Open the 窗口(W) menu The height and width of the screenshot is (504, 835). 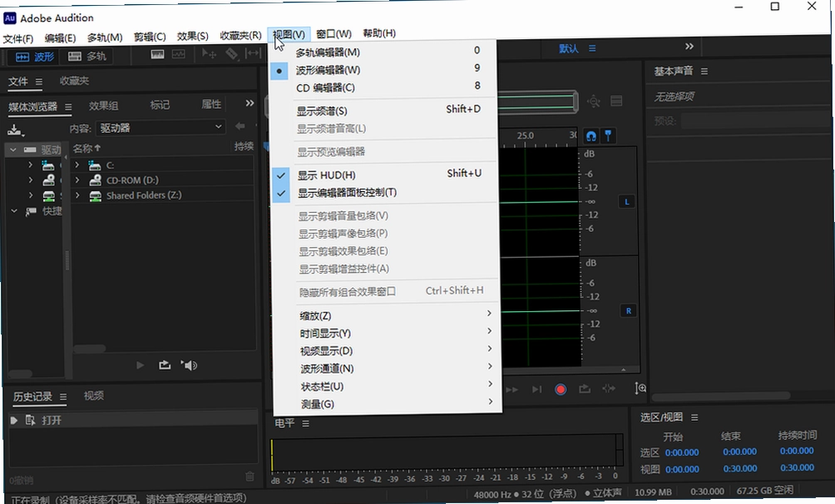(334, 33)
